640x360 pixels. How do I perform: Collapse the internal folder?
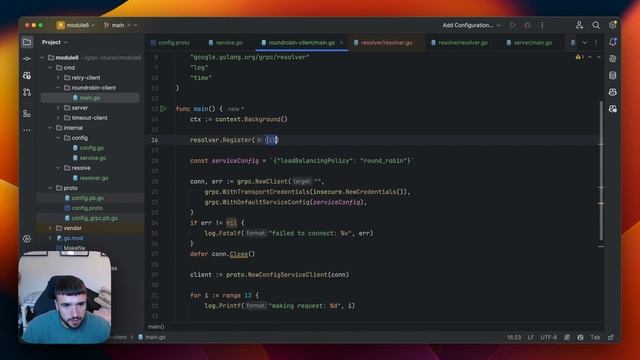click(50, 128)
